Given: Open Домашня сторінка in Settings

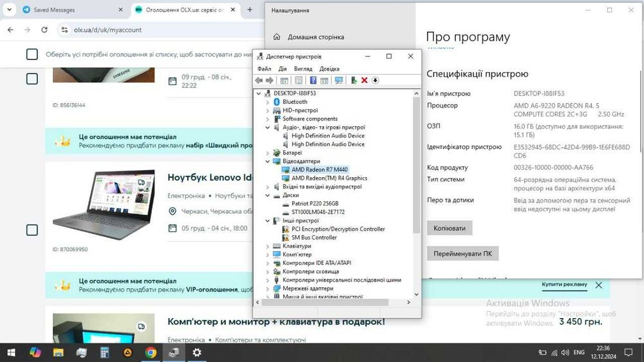Looking at the screenshot, I should point(316,37).
